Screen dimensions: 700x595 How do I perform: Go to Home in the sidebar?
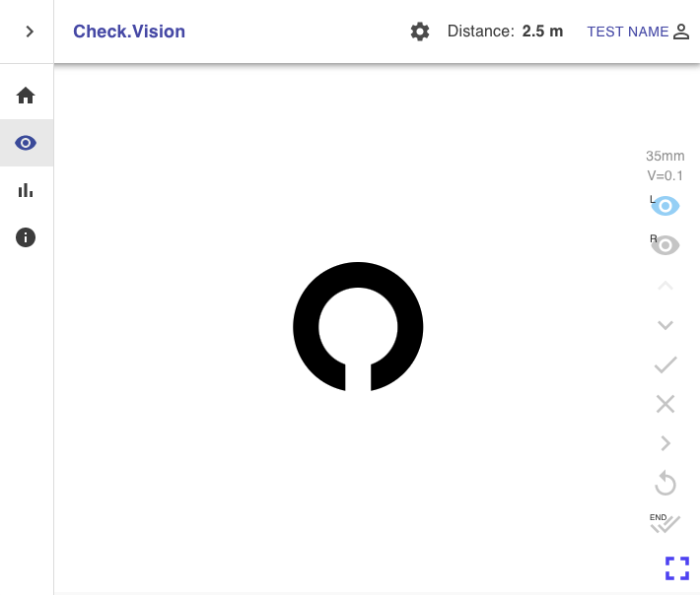pyautogui.click(x=26, y=96)
